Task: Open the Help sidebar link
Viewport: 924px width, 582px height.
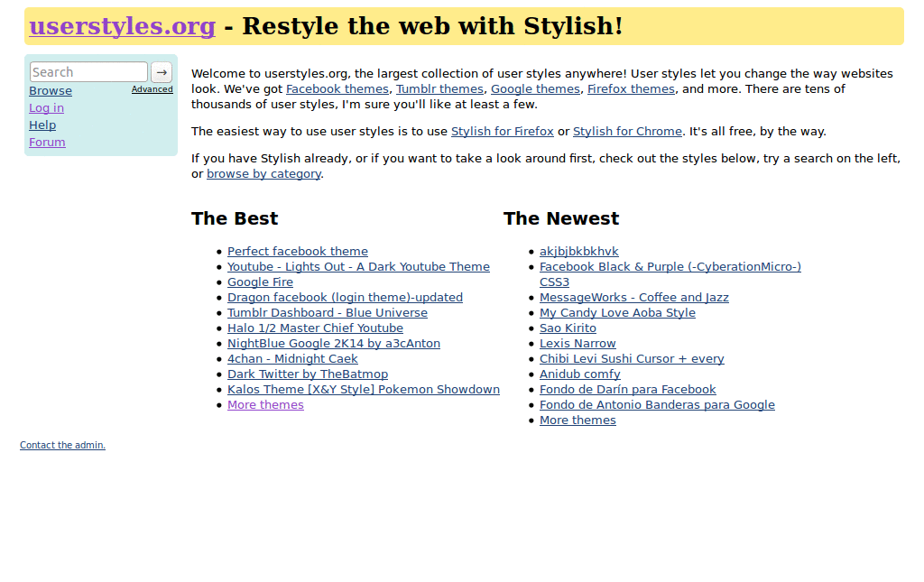Action: click(42, 125)
